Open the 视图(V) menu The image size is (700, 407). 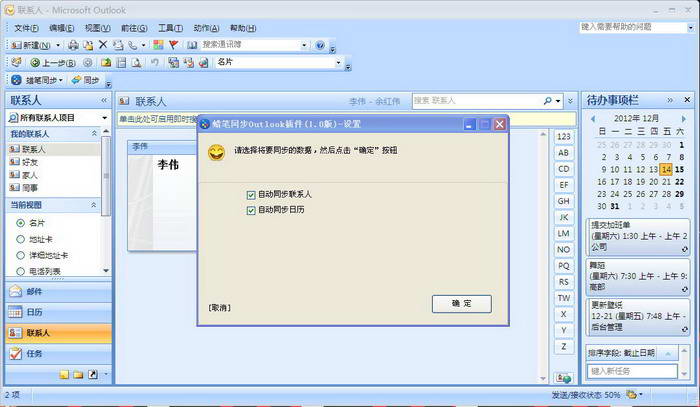(98, 28)
